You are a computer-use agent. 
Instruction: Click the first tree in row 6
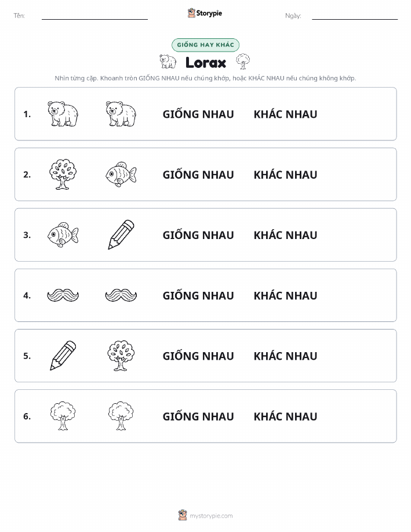click(63, 416)
